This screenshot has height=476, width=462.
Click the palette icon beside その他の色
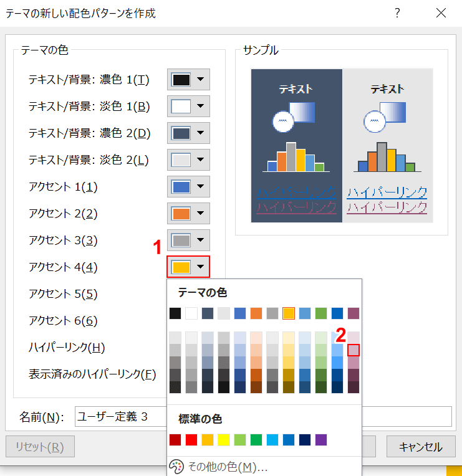[x=176, y=467]
